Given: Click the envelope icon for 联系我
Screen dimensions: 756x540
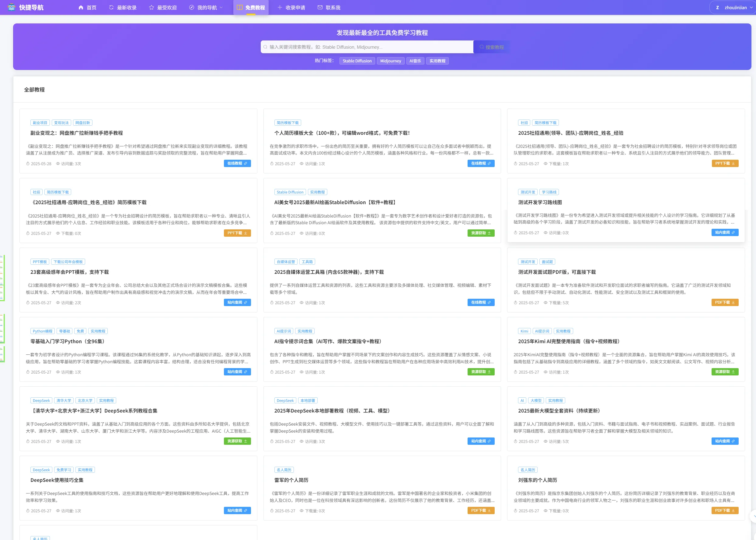Looking at the screenshot, I should (320, 7).
